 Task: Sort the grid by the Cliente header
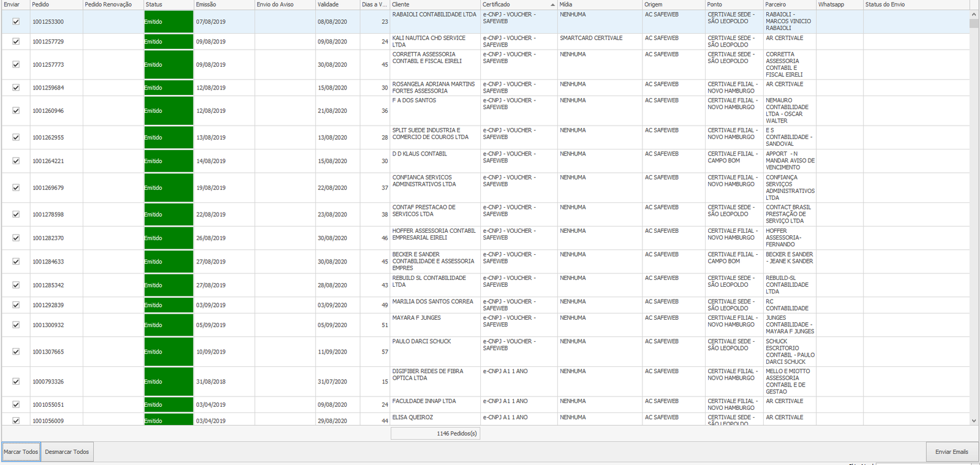click(x=435, y=5)
